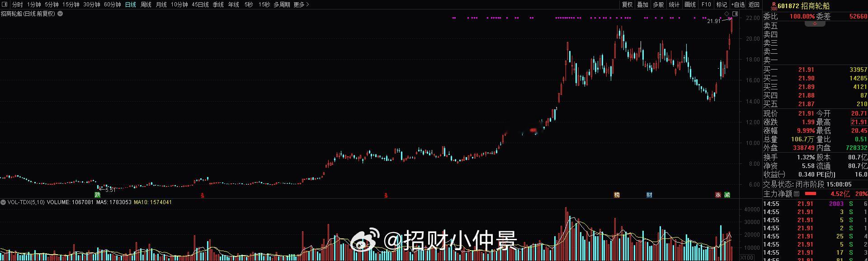Select the 60分钟 period tab
Viewport: 868px width, 261px height.
coord(112,5)
